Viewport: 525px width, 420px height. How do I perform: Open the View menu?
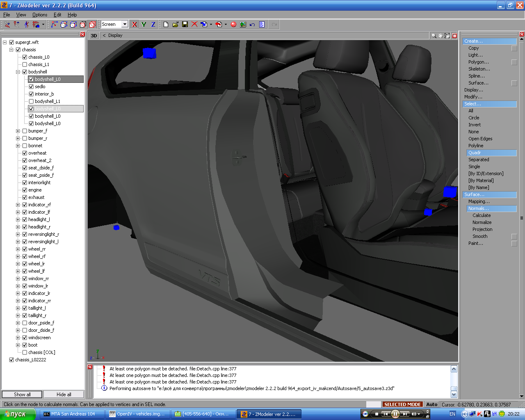click(21, 15)
